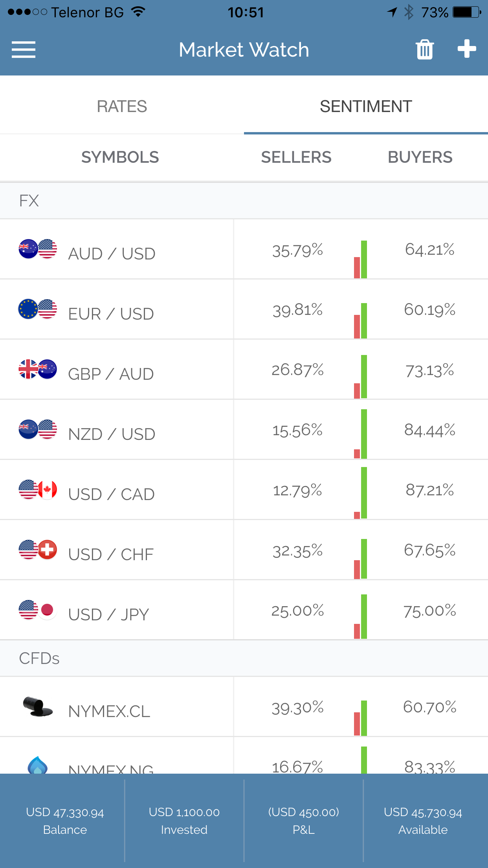Tap the NYMEX.CL oil barrel icon
This screenshot has height=868, width=488.
tap(38, 707)
